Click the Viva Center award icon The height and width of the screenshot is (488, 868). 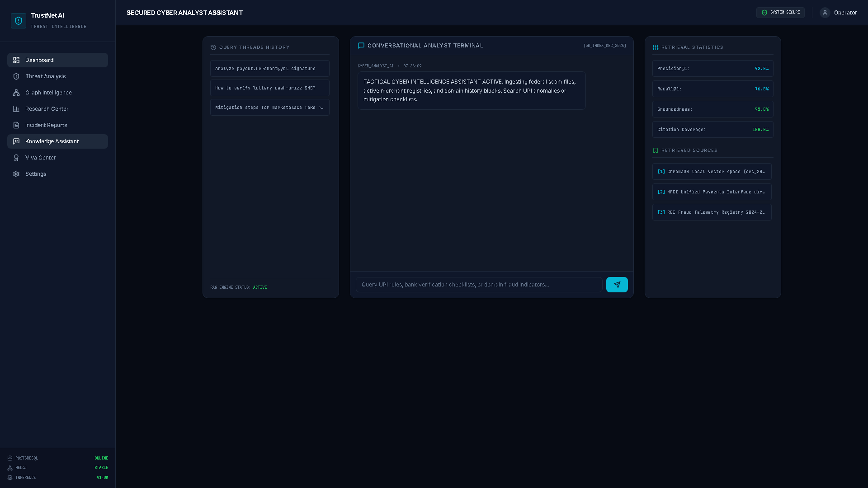coord(16,158)
